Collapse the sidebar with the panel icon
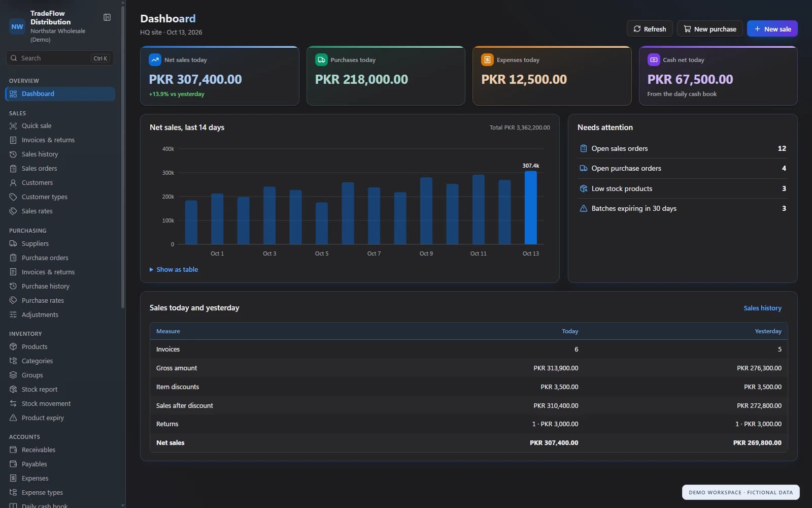Viewport: 812px width, 508px height. coord(107,17)
